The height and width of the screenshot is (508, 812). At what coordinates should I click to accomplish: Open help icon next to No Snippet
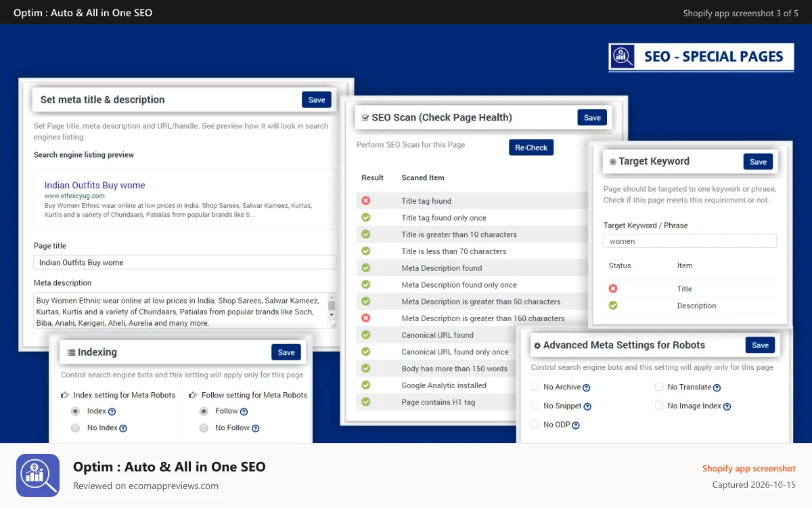coord(587,406)
